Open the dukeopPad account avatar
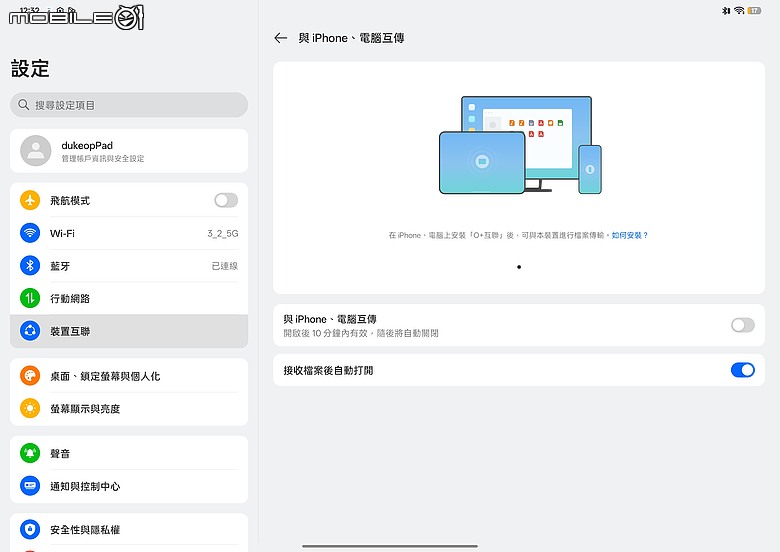Viewport: 780px width, 552px height. 35,151
